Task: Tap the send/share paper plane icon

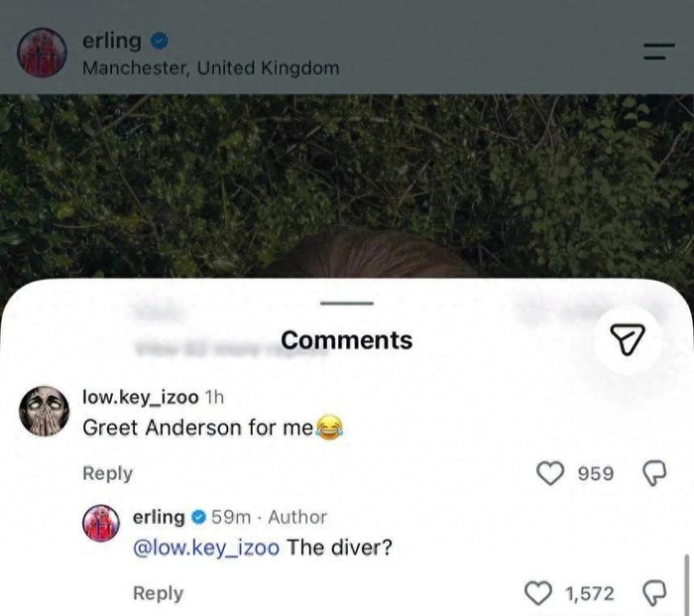Action: [x=628, y=340]
